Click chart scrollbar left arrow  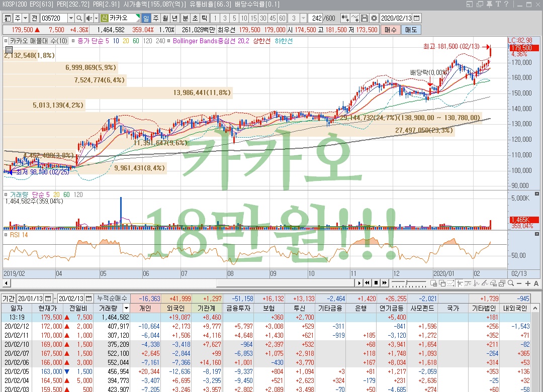point(6,283)
